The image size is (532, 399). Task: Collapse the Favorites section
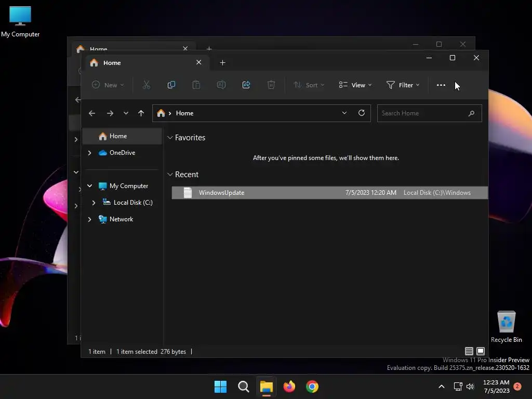pos(170,137)
